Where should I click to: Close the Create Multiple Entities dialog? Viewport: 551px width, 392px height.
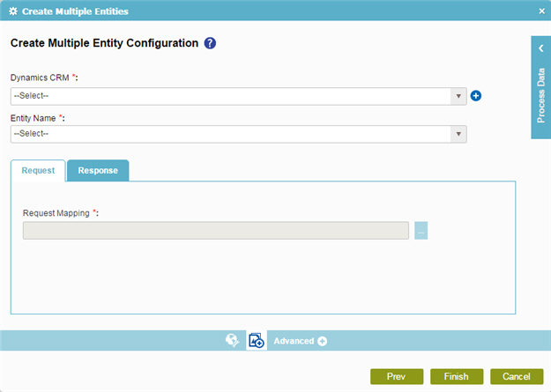(x=542, y=11)
